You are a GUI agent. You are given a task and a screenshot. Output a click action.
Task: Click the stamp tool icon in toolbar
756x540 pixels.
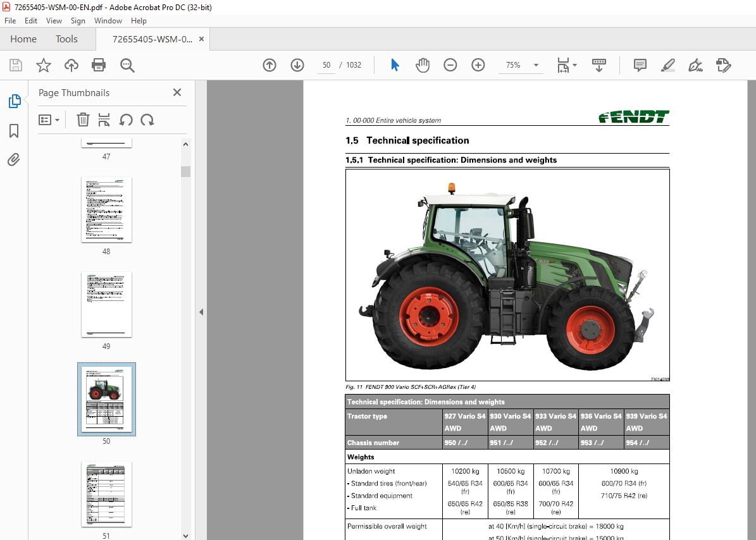[x=723, y=65]
